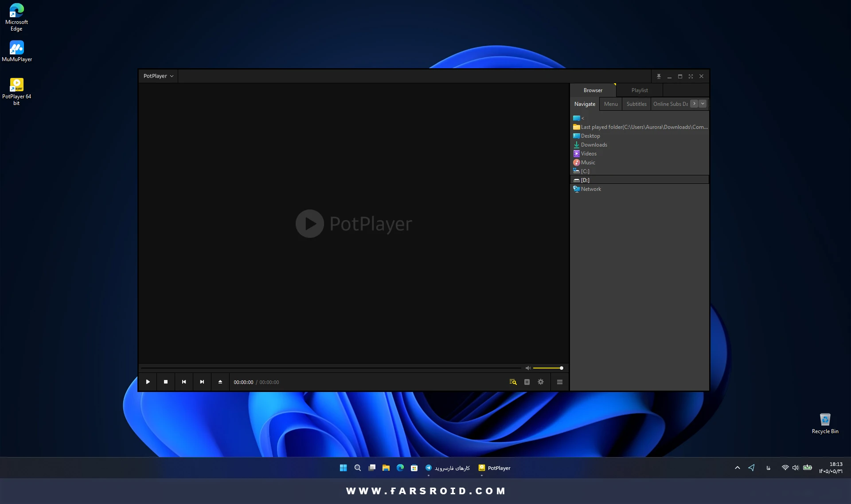Select the Subtitles tab
851x504 pixels.
tap(636, 104)
